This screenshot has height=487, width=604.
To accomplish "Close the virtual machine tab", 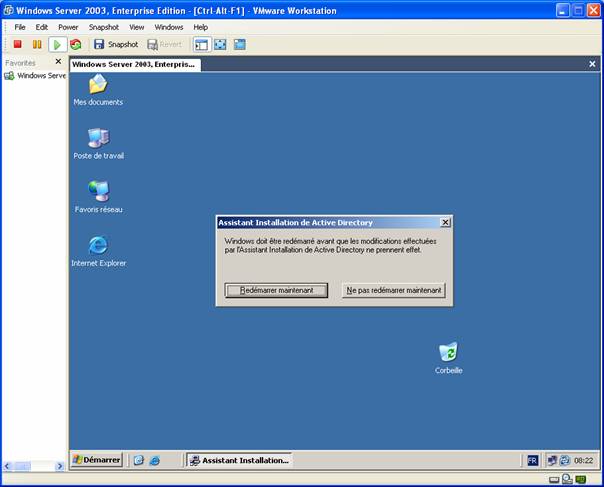I will (x=592, y=64).
